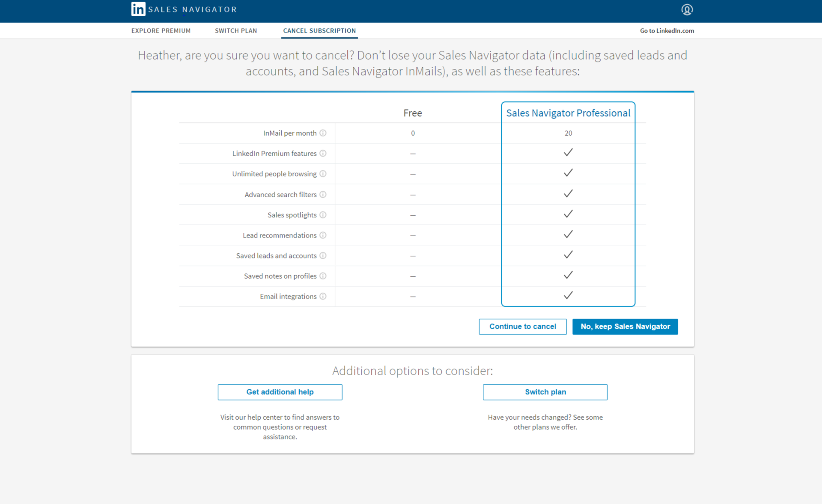Screen dimensions: 822x504
Task: Open the profile avatar icon
Action: [687, 9]
